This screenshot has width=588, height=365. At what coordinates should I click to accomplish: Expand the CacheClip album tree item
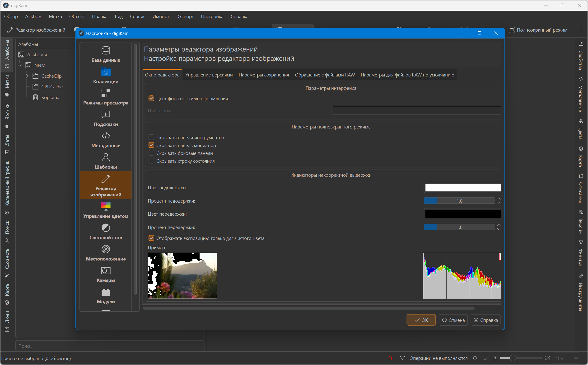[x=27, y=76]
